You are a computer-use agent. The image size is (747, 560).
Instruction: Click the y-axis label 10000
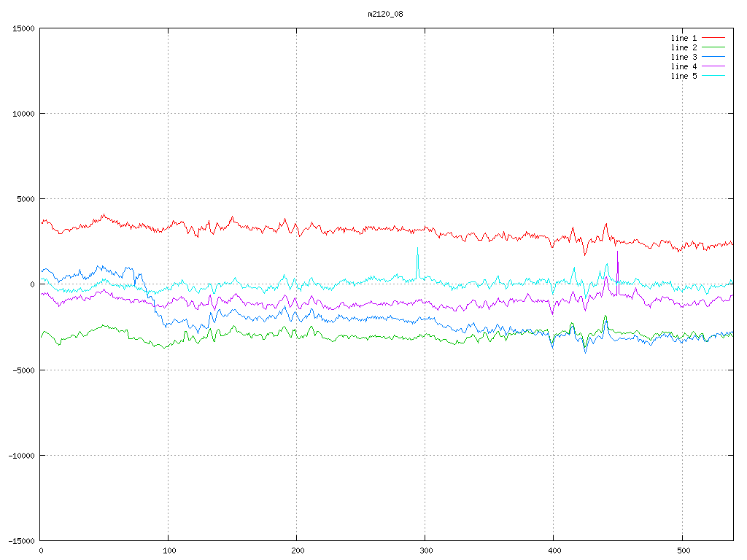click(23, 114)
